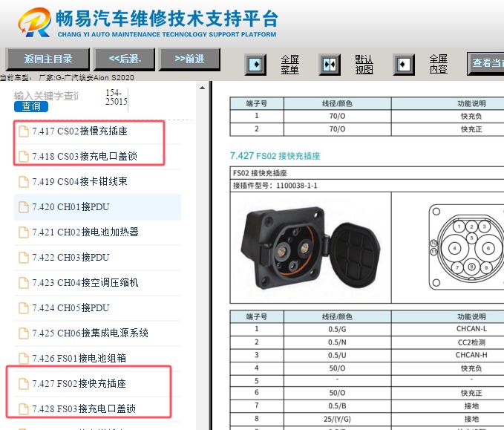Viewport: 504px width, 430px height.
Task: Click the CHCAN-H function cell
Action: point(471,355)
